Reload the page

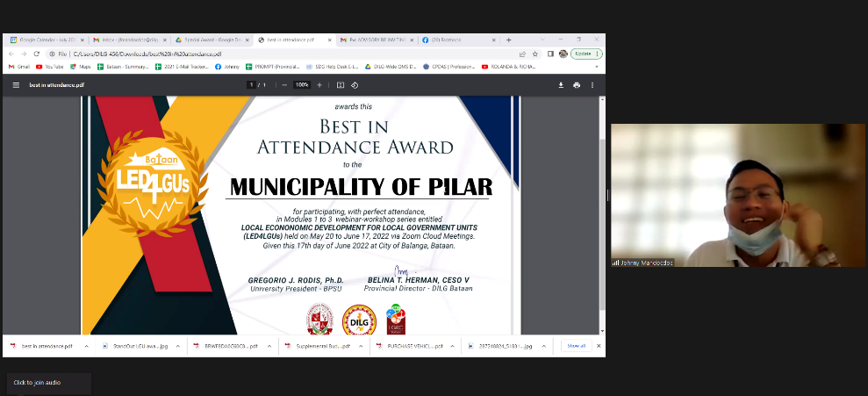[37, 54]
